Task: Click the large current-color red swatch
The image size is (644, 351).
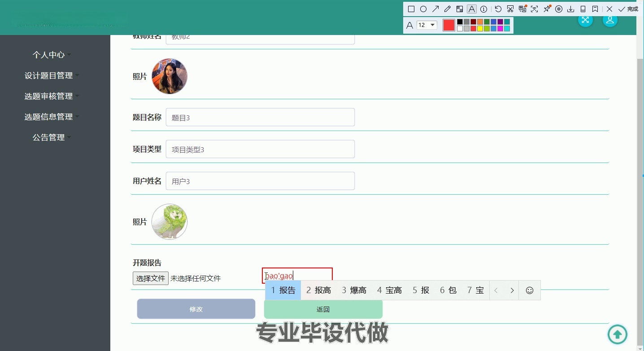Action: (x=448, y=25)
